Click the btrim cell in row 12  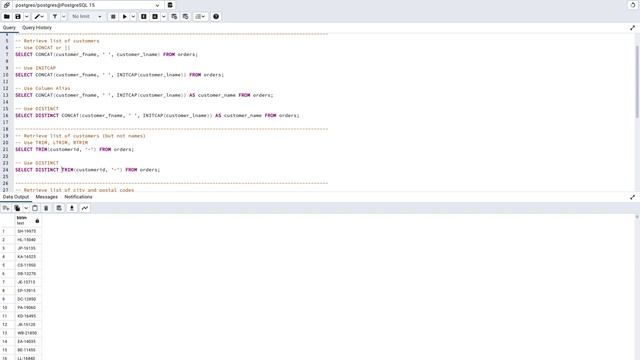pos(28,324)
